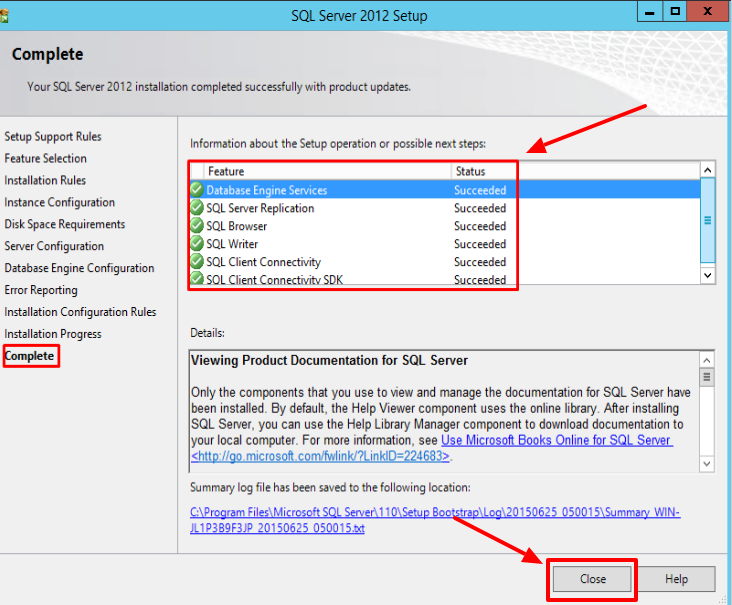Image resolution: width=732 pixels, height=605 pixels.
Task: Select the SQL Client Connectivity SDK row
Action: pyautogui.click(x=445, y=278)
